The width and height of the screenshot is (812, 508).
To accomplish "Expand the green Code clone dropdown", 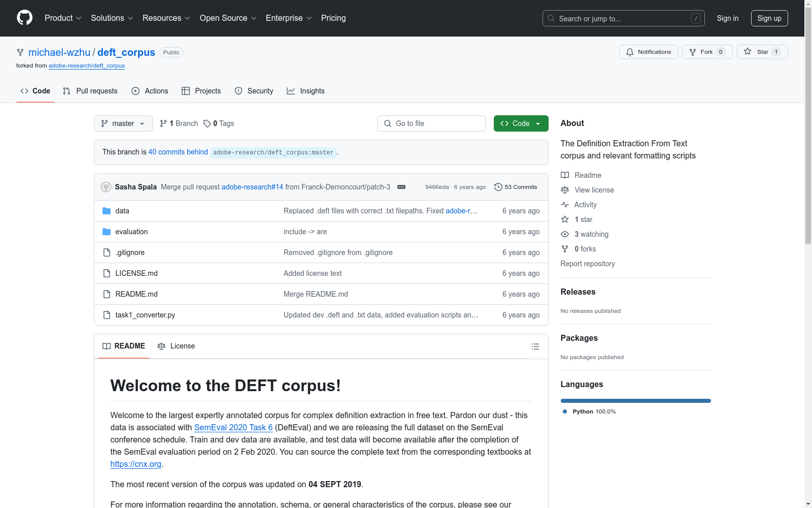I will [521, 123].
